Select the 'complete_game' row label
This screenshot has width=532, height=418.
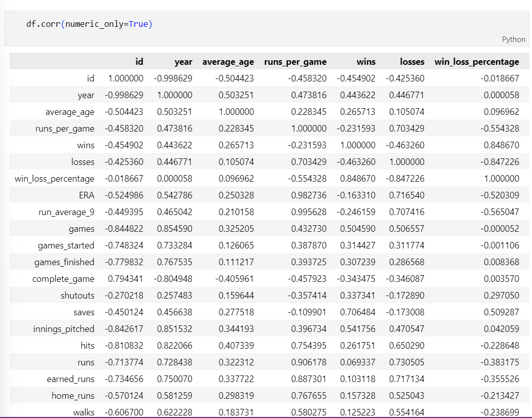pyautogui.click(x=63, y=279)
